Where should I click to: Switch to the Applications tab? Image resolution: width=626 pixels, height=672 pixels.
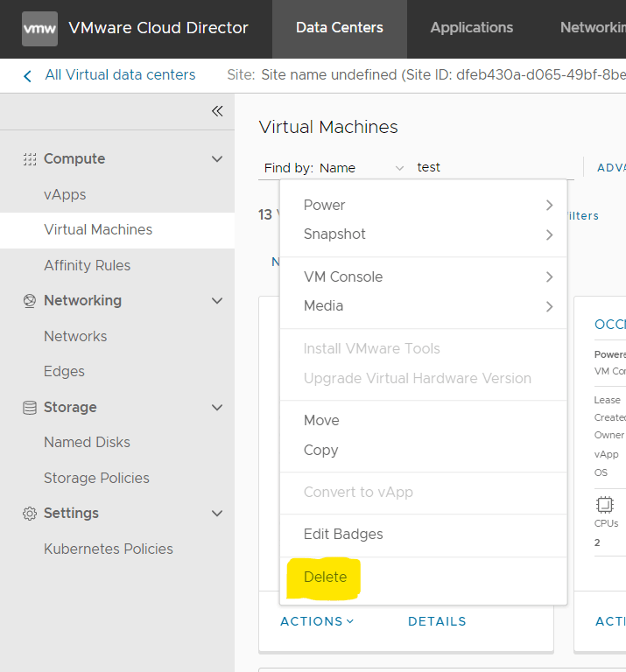[x=472, y=29]
